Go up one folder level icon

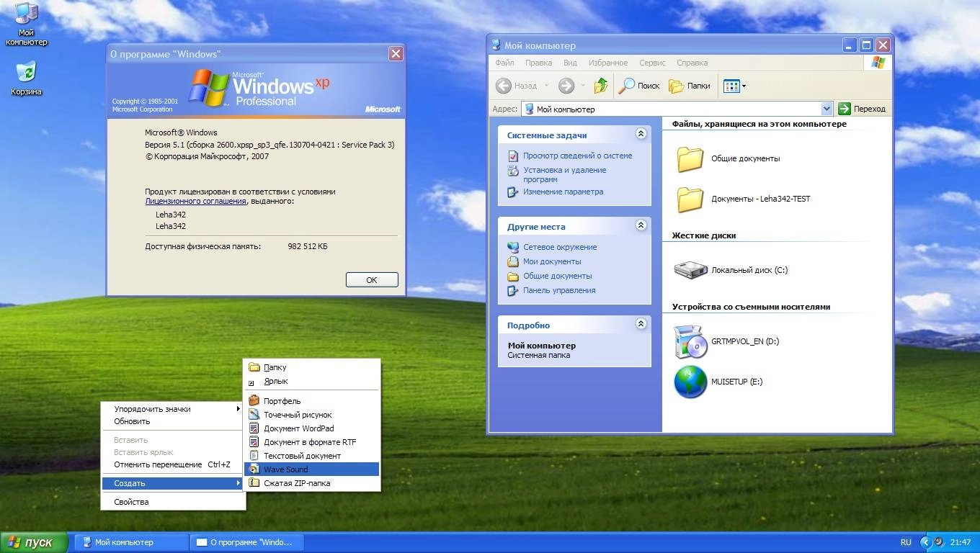point(601,86)
